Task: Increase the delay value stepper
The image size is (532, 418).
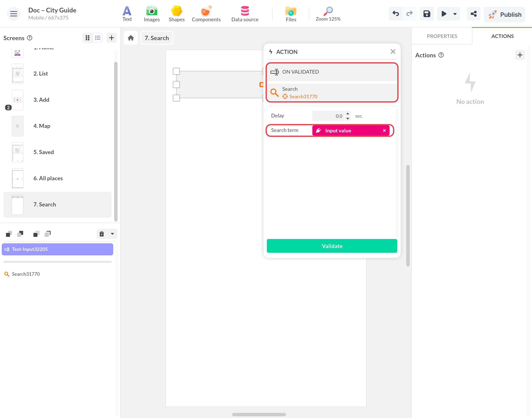Action: (x=348, y=114)
